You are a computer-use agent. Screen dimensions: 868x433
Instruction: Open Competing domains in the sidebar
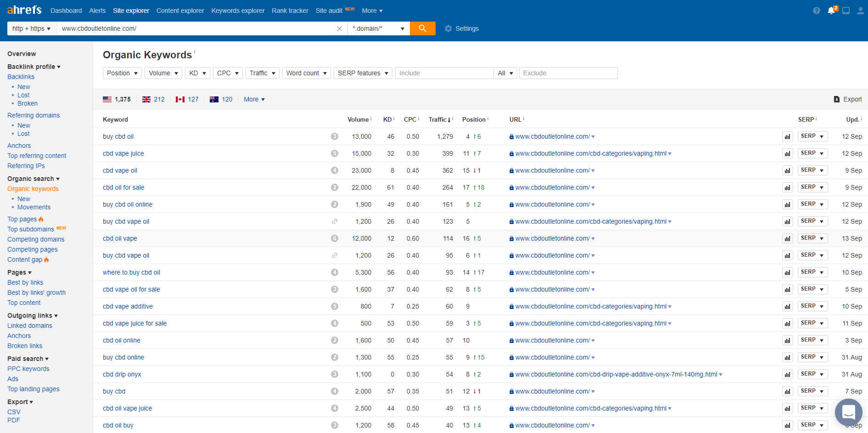(x=36, y=239)
